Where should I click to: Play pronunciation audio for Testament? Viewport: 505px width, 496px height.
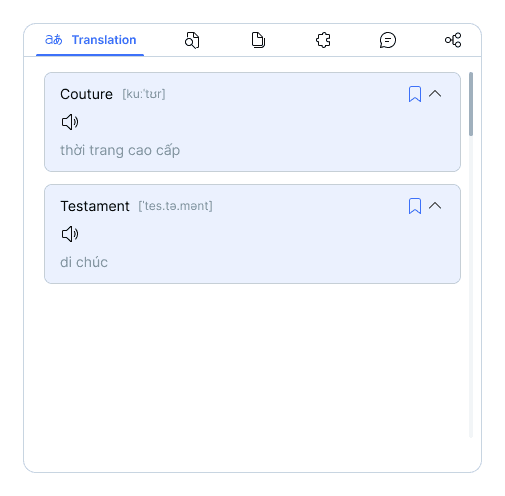coord(70,234)
